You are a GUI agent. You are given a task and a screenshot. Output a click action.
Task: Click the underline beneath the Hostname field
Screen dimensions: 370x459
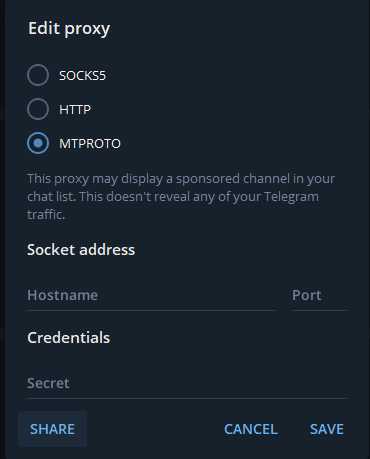(x=151, y=310)
